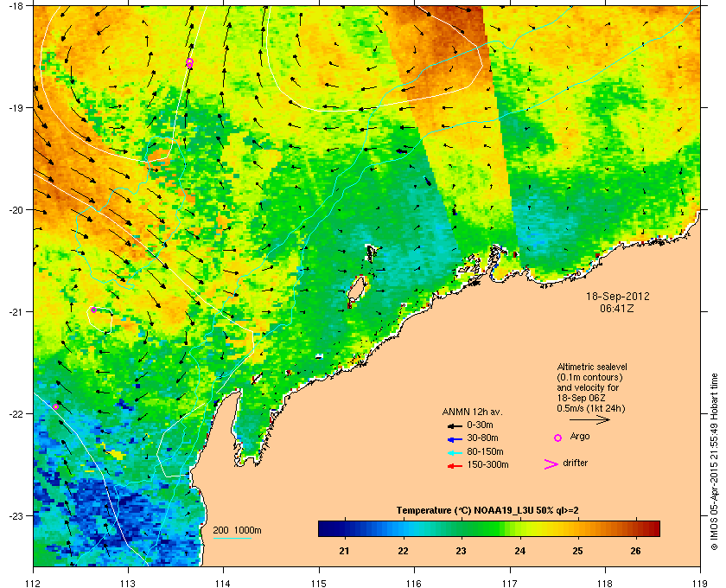Click the latitude axis label -18
The image size is (726, 588).
pos(16,6)
